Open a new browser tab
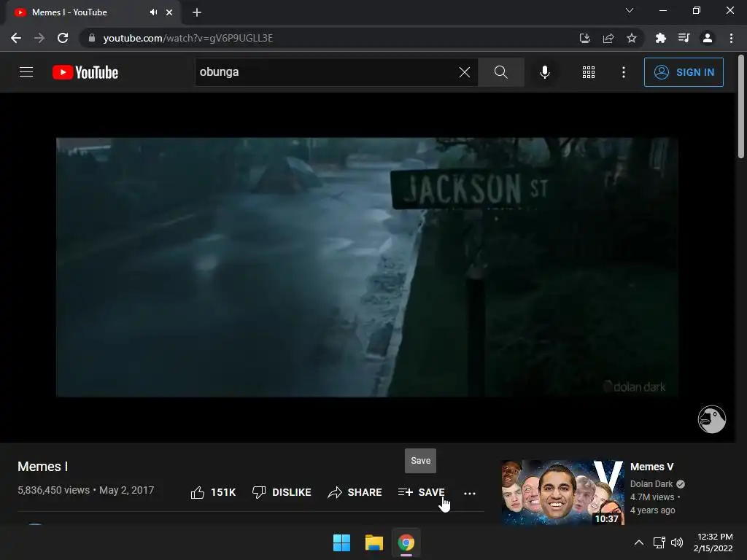The height and width of the screenshot is (560, 747). click(197, 12)
